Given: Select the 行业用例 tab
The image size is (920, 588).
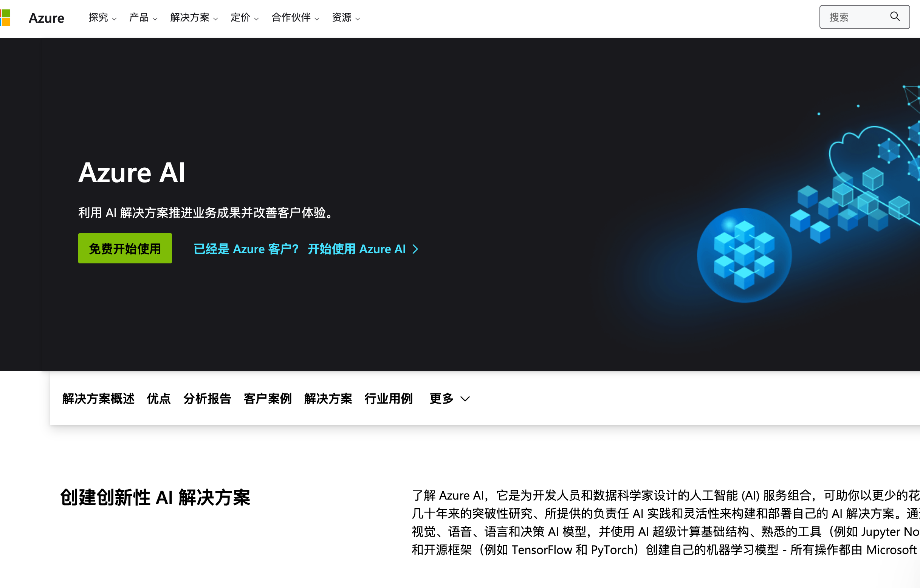Looking at the screenshot, I should click(x=388, y=399).
